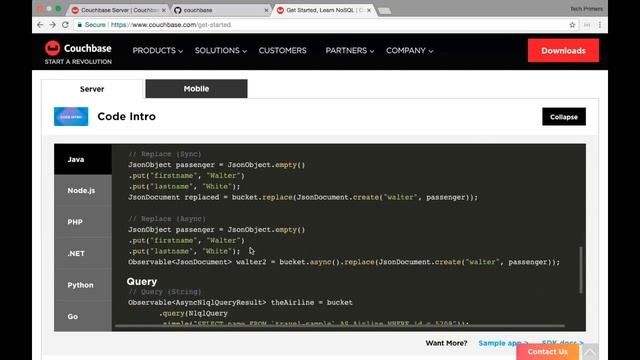Click the Want More? text
This screenshot has height=360, width=640.
446,343
